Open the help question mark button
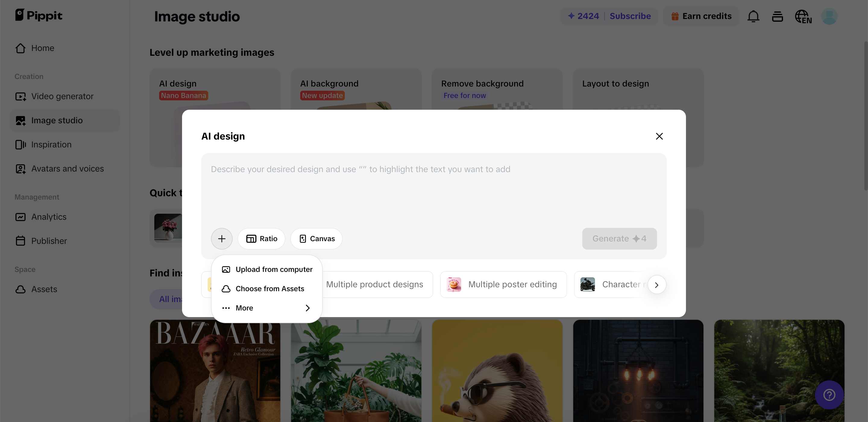 (x=829, y=395)
